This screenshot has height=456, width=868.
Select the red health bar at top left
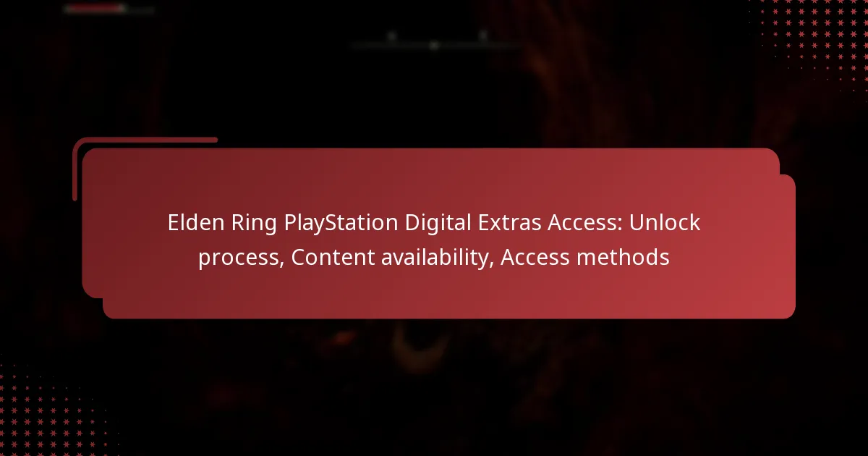click(x=93, y=9)
